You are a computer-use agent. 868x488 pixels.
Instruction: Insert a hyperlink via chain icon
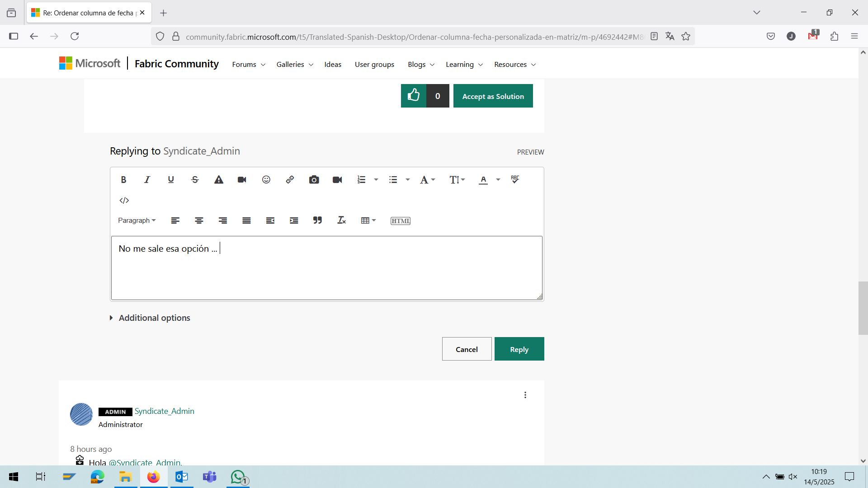coord(290,179)
